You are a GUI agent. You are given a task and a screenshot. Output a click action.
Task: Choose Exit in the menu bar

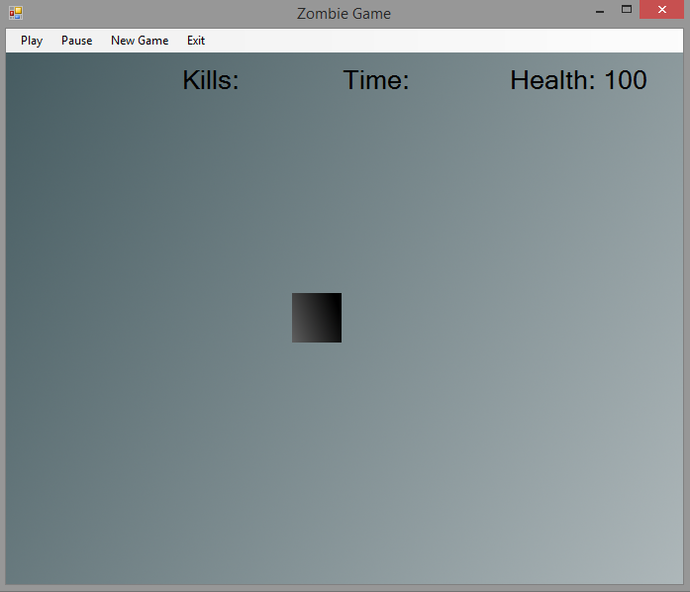coord(196,41)
